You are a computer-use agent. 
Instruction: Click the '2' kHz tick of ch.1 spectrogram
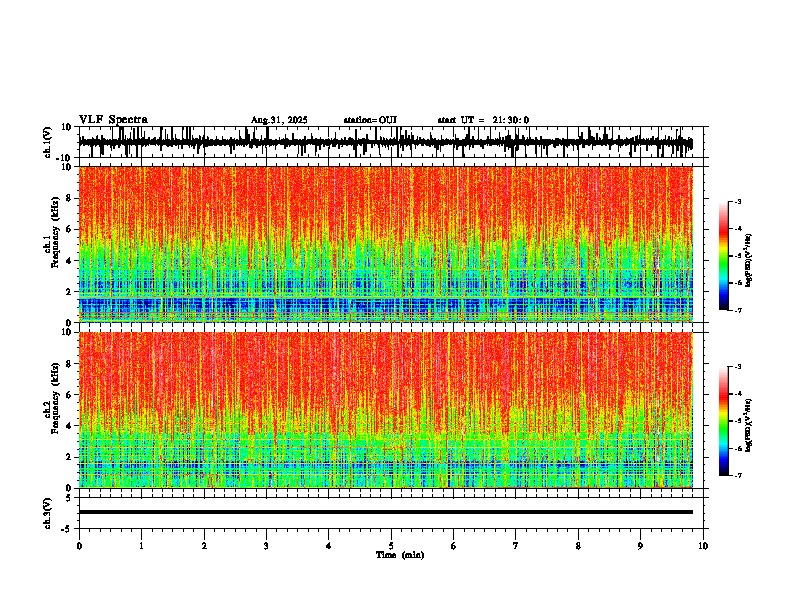(x=70, y=292)
